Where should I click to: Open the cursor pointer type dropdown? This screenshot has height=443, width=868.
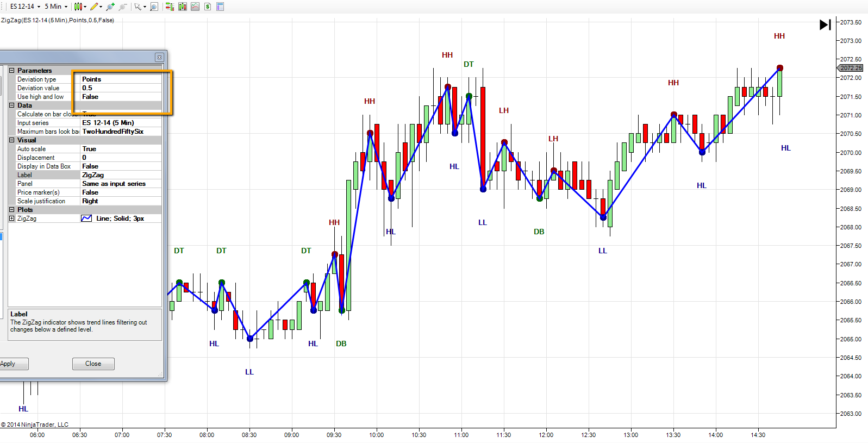coord(140,7)
